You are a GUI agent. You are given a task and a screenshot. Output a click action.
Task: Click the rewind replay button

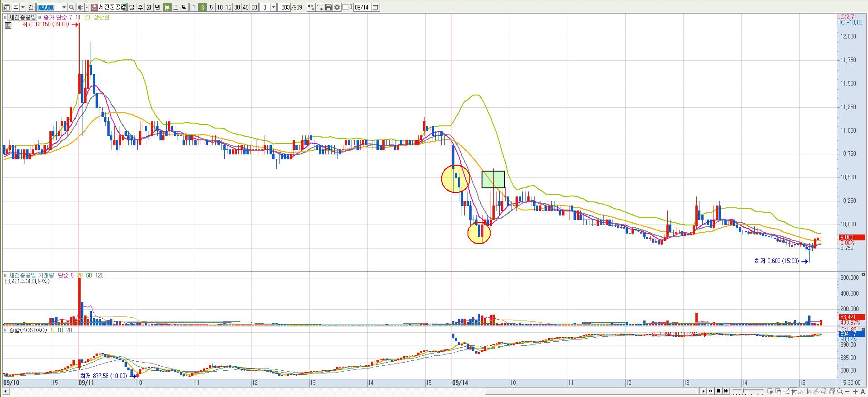(710, 391)
